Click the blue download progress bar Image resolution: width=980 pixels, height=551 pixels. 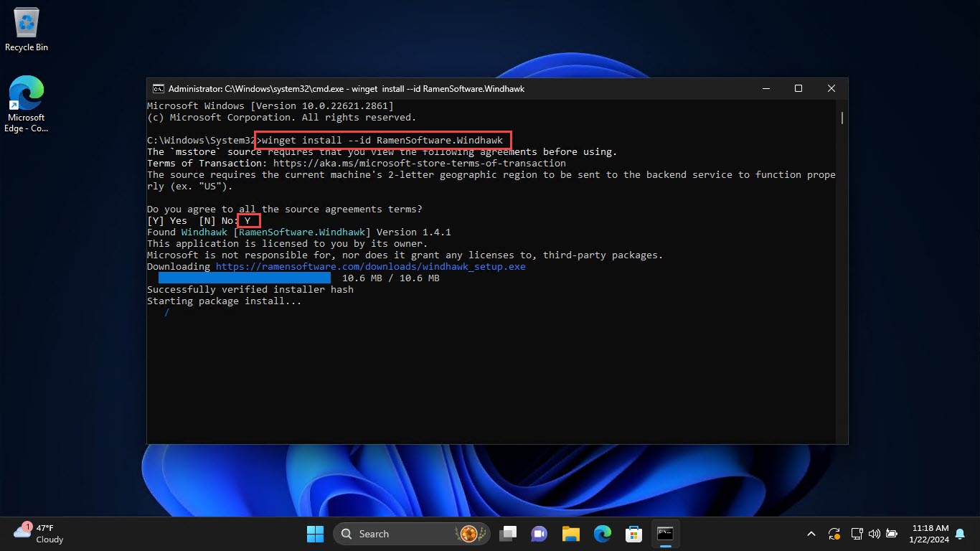point(245,278)
